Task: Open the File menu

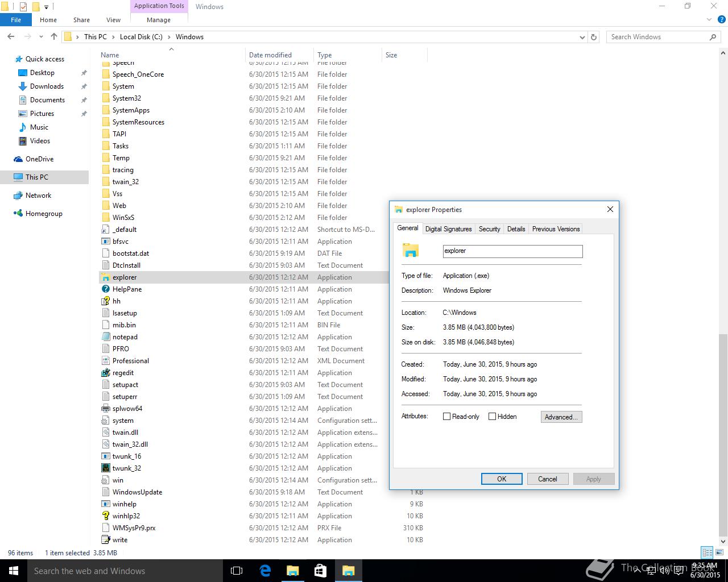Action: (16, 20)
